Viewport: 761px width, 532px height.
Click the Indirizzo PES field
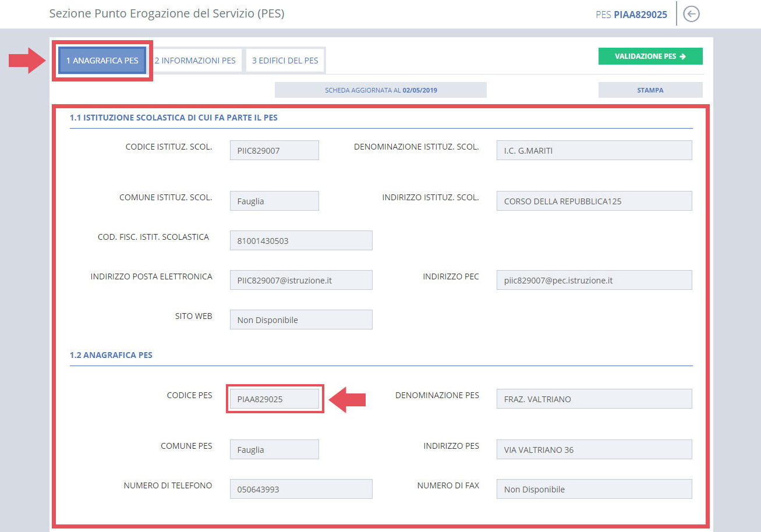594,449
